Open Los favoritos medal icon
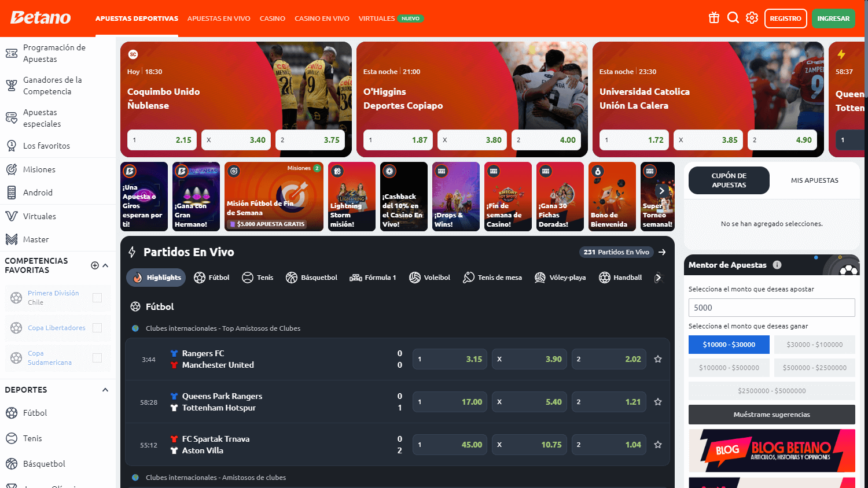This screenshot has height=488, width=868. [12, 146]
